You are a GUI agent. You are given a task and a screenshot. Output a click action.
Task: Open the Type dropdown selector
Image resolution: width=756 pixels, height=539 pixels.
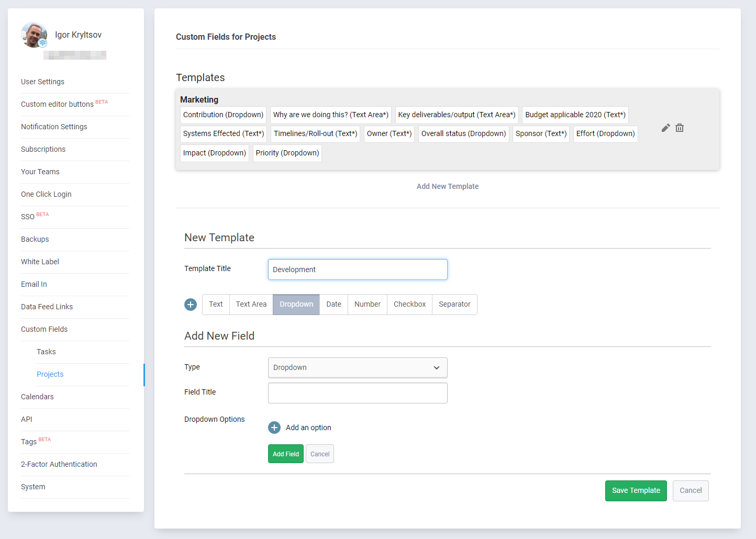click(x=358, y=367)
